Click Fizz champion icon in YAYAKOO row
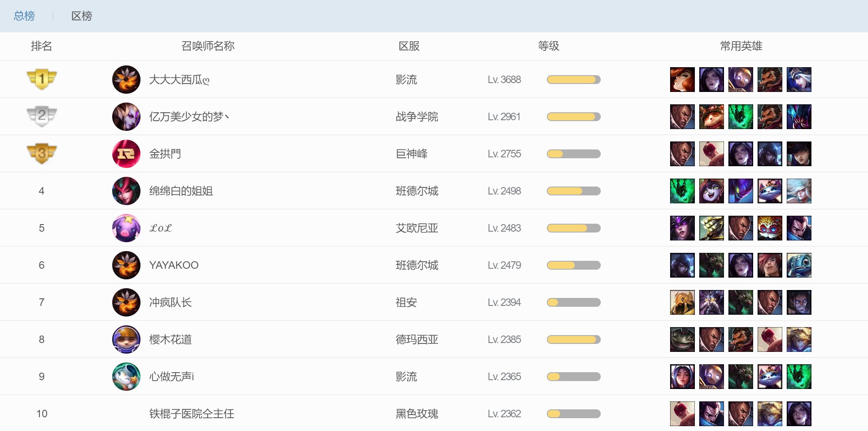The width and height of the screenshot is (868, 431). [799, 265]
